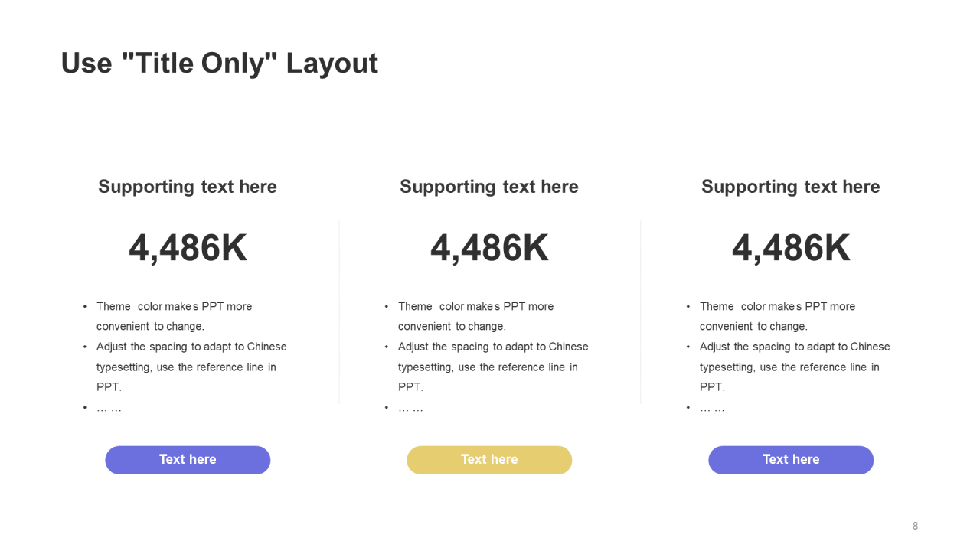The image size is (980, 551).
Task: Click the left column's "Theme color" bullet
Action: 175,316
